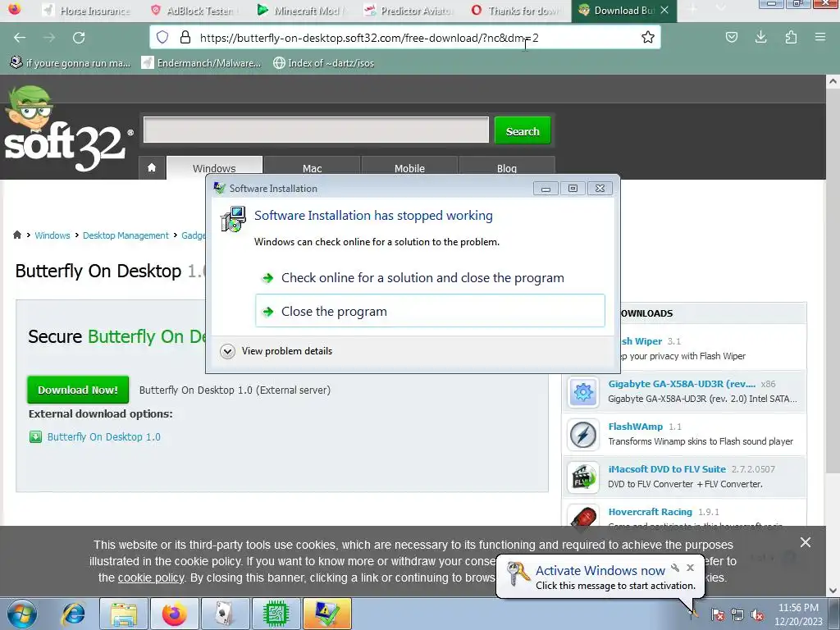This screenshot has width=840, height=630.
Task: Open the extensions puzzle icon
Action: [x=791, y=37]
